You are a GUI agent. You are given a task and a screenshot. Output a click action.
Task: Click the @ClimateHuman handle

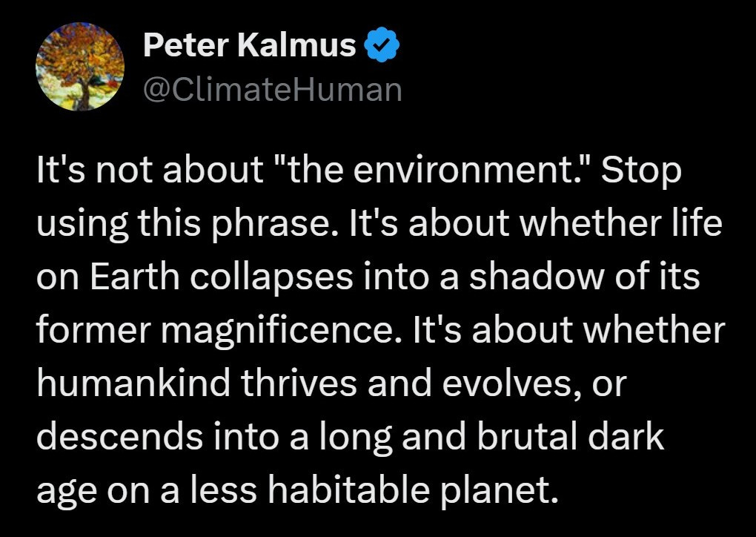point(273,90)
